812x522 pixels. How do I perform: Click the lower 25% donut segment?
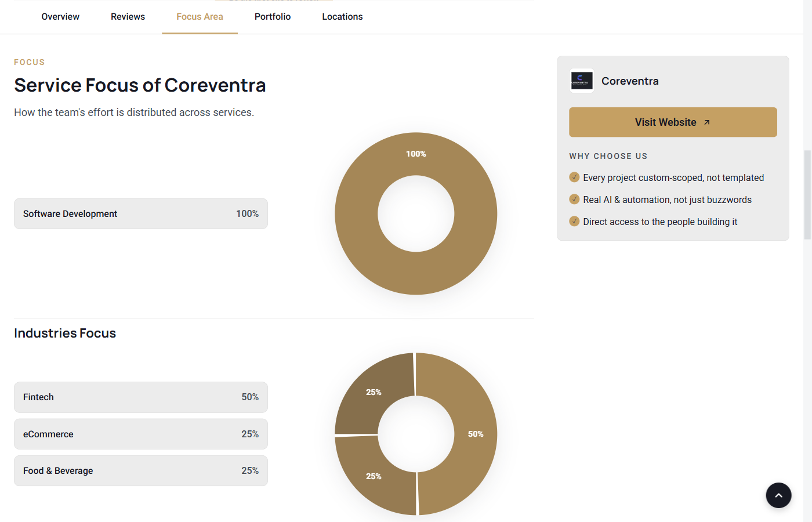coord(374,476)
